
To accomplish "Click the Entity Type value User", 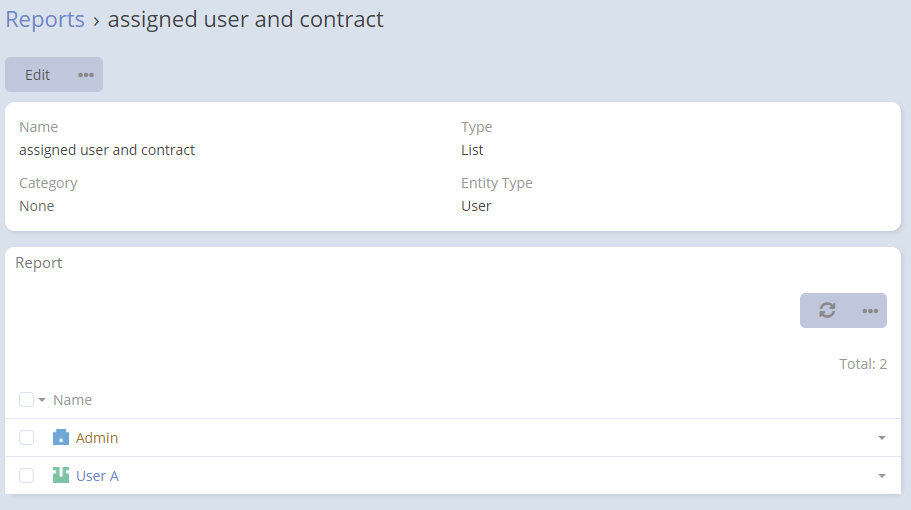I will point(476,206).
